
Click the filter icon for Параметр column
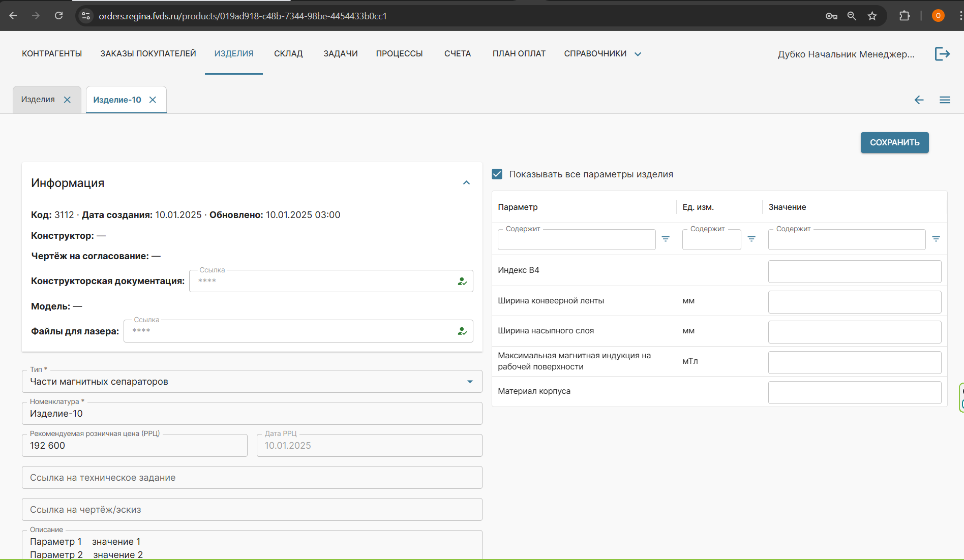click(x=666, y=239)
